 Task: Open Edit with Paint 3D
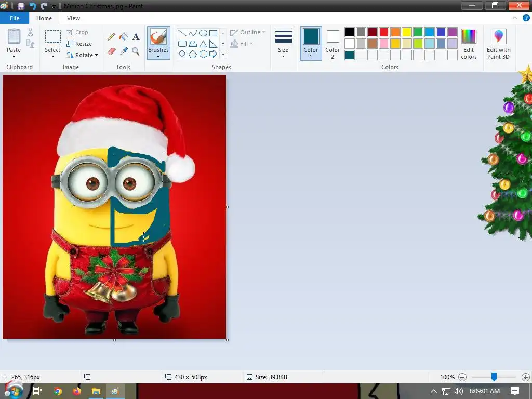coord(498,44)
